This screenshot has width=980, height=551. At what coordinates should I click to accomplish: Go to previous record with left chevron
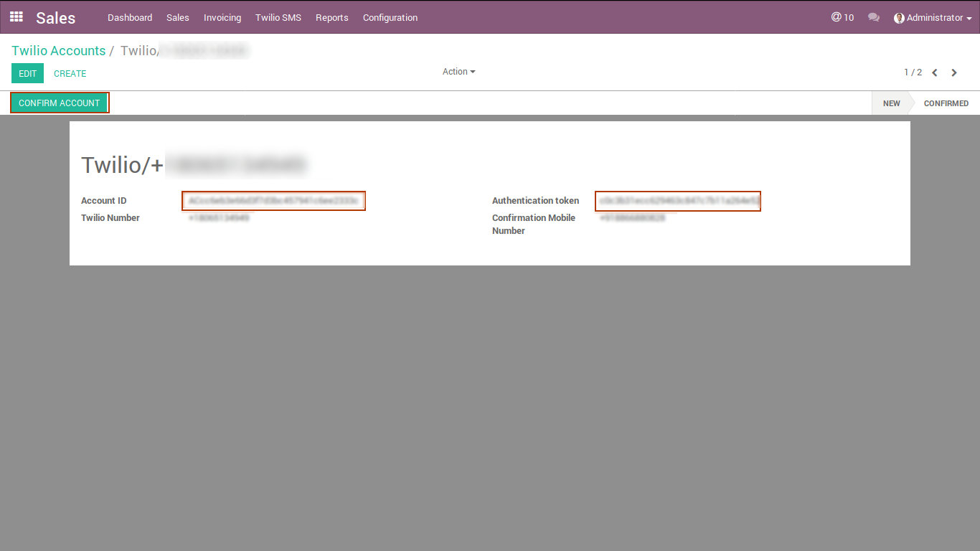click(x=935, y=72)
